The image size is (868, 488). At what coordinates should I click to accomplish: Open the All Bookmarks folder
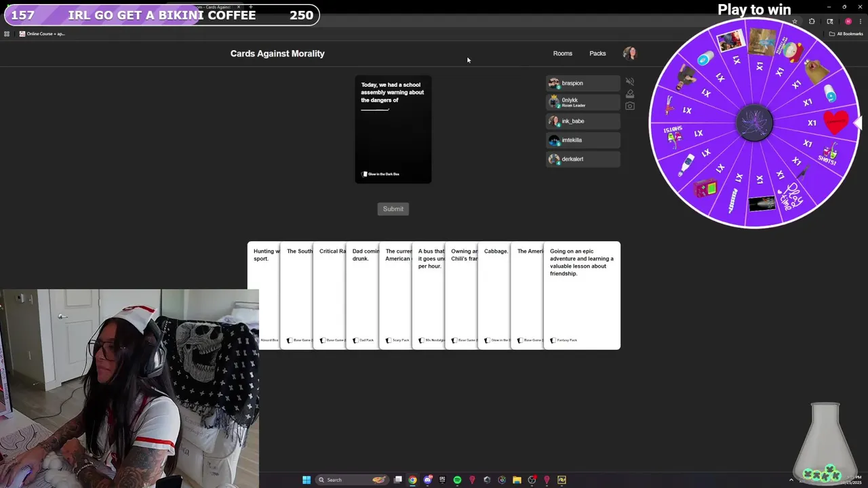coord(846,34)
